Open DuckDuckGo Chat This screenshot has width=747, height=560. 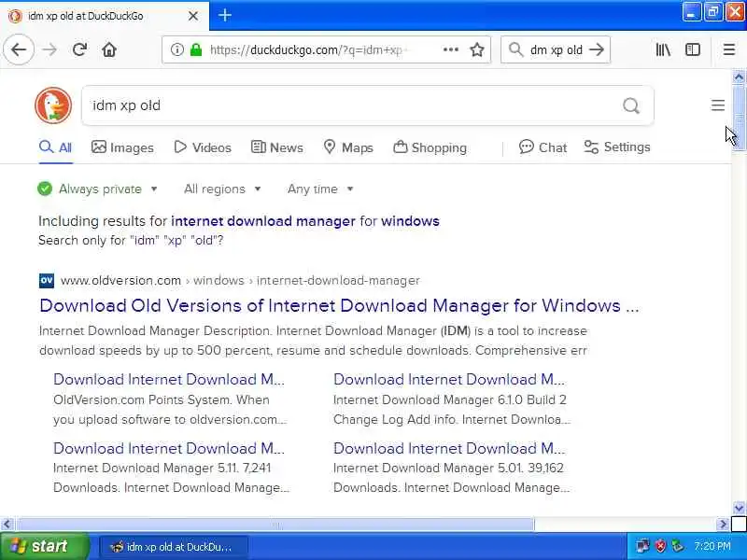543,147
